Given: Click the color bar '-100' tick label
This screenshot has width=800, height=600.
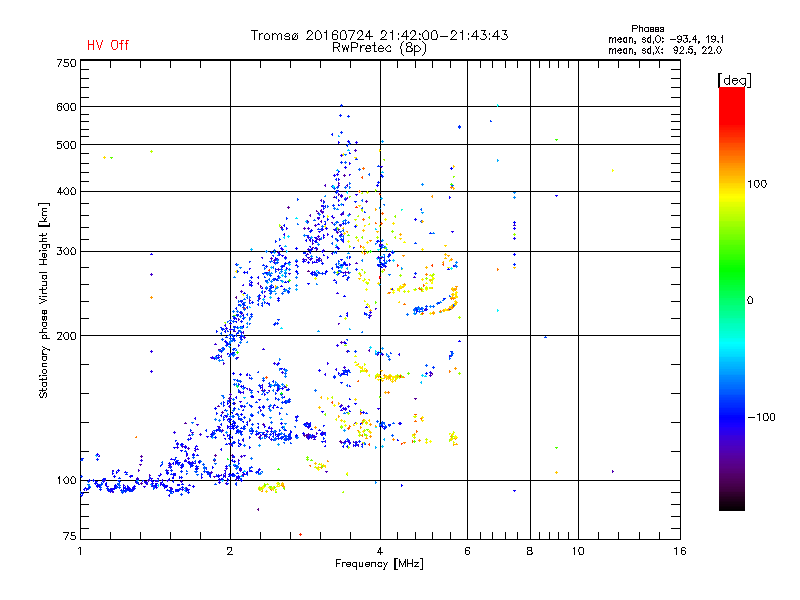Looking at the screenshot, I should 761,417.
